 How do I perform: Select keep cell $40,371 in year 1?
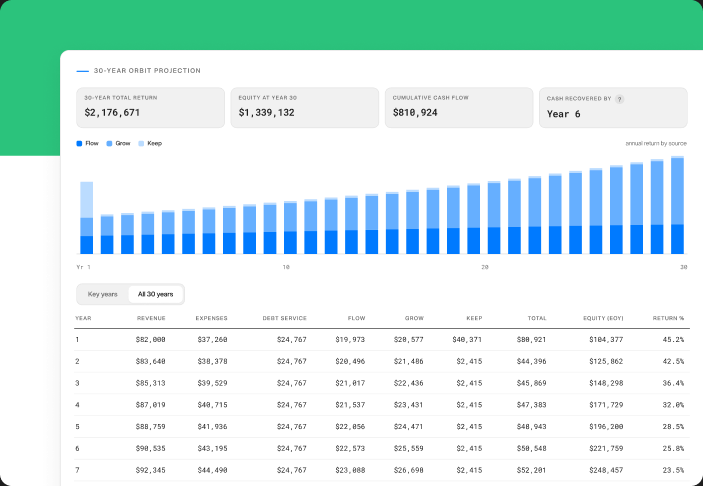(x=467, y=340)
